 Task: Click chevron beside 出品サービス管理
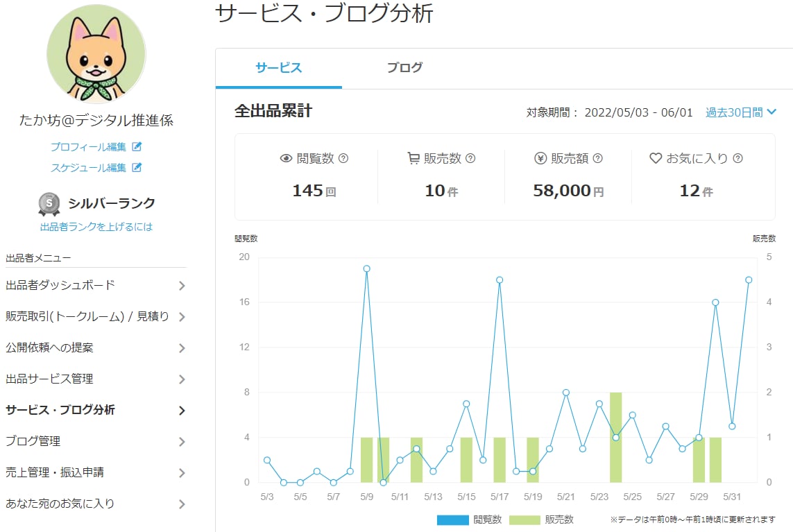pyautogui.click(x=182, y=380)
